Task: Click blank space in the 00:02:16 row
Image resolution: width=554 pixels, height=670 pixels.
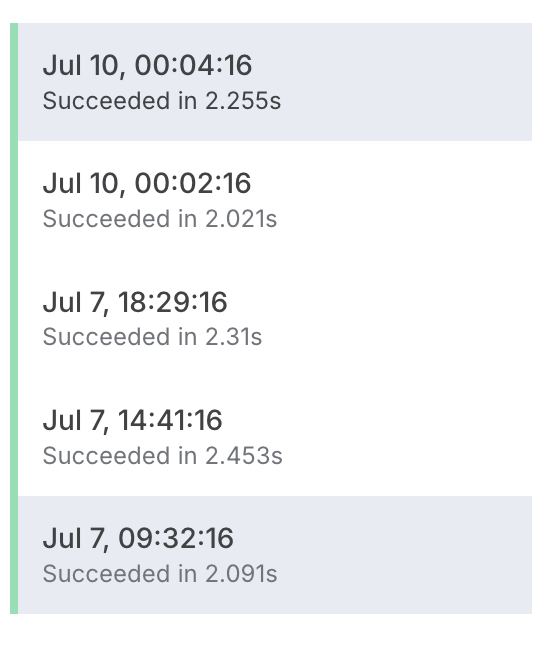Action: [x=406, y=200]
